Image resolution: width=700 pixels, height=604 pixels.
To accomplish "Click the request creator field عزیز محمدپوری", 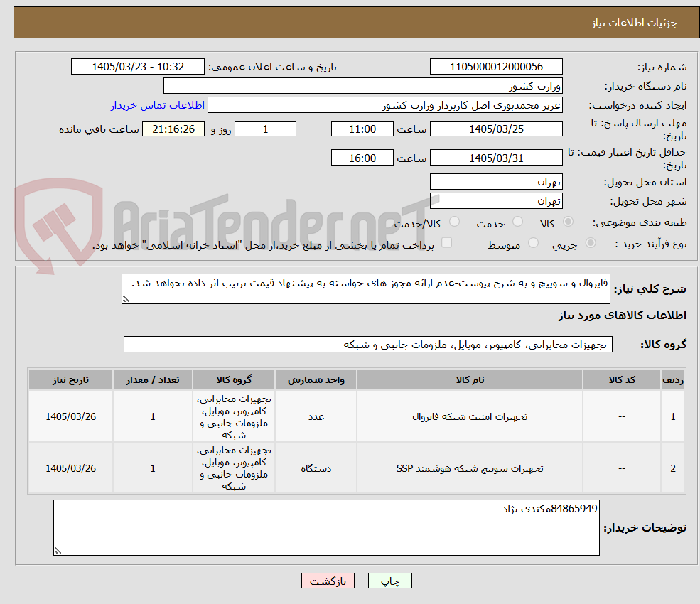I will 384,105.
